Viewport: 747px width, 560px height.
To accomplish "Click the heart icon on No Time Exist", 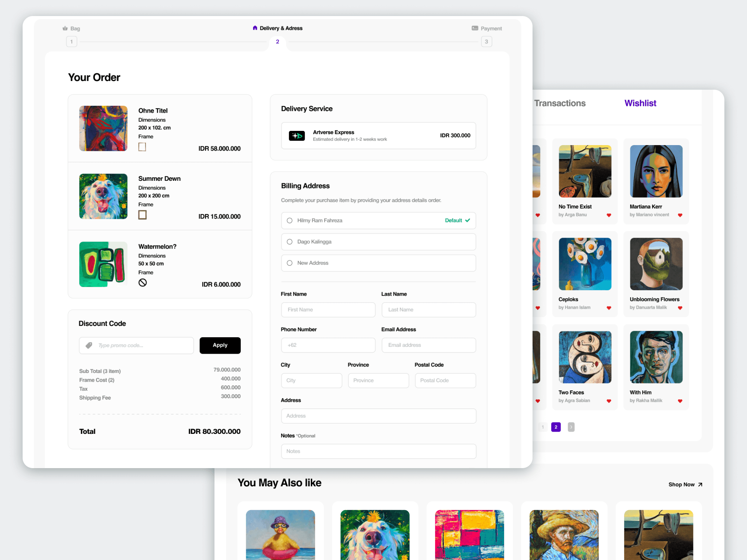I will [x=608, y=215].
